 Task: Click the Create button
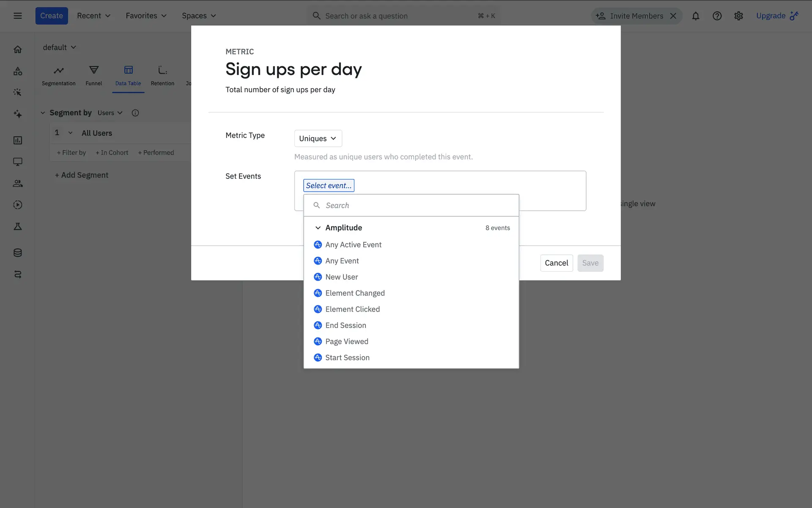coord(52,16)
